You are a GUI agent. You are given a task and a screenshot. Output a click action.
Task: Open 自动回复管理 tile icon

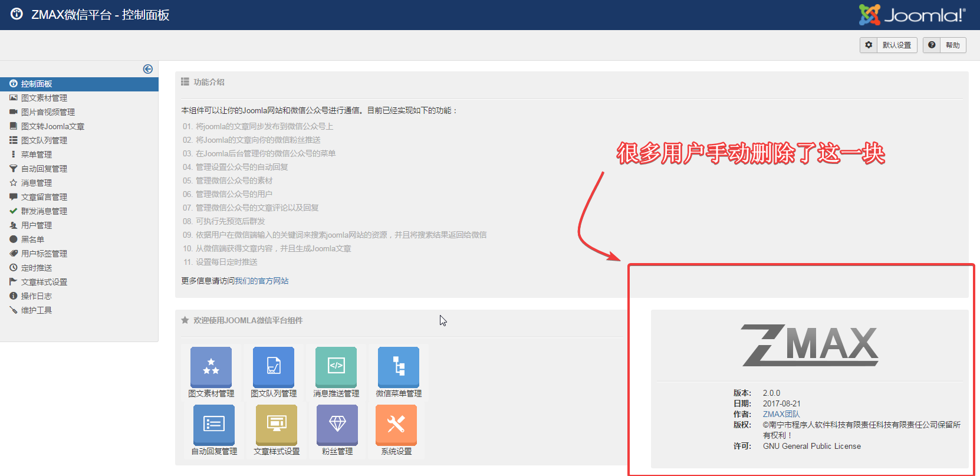click(214, 425)
